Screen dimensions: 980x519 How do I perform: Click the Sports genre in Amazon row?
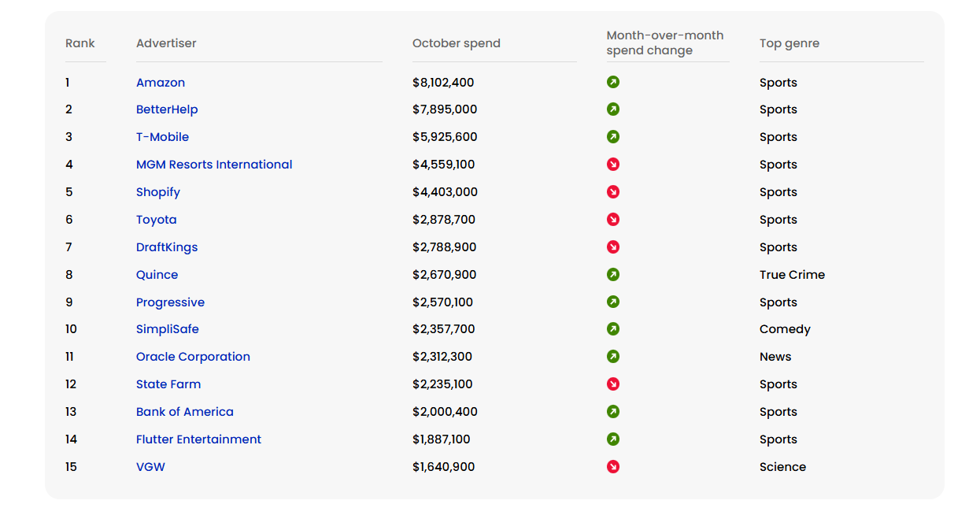point(778,83)
